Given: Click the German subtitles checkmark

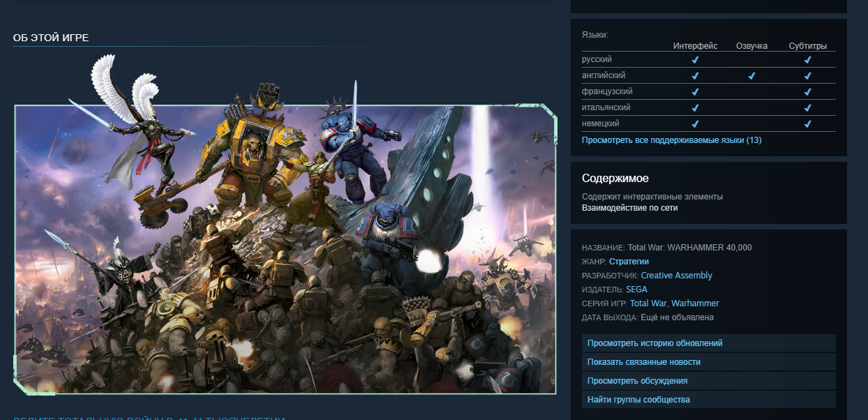Looking at the screenshot, I should click(x=807, y=124).
